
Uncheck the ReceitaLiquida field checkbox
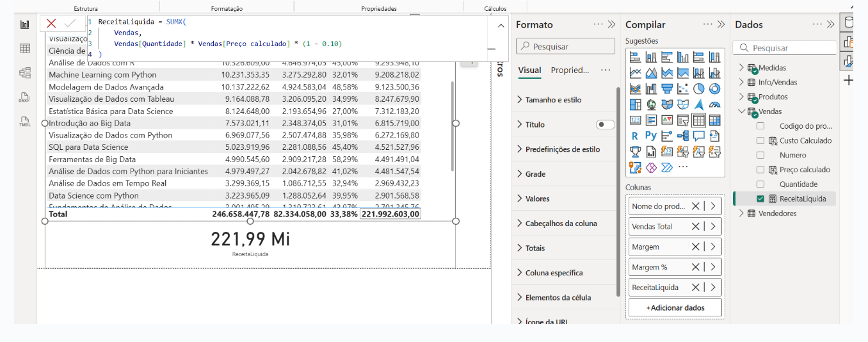pos(760,199)
